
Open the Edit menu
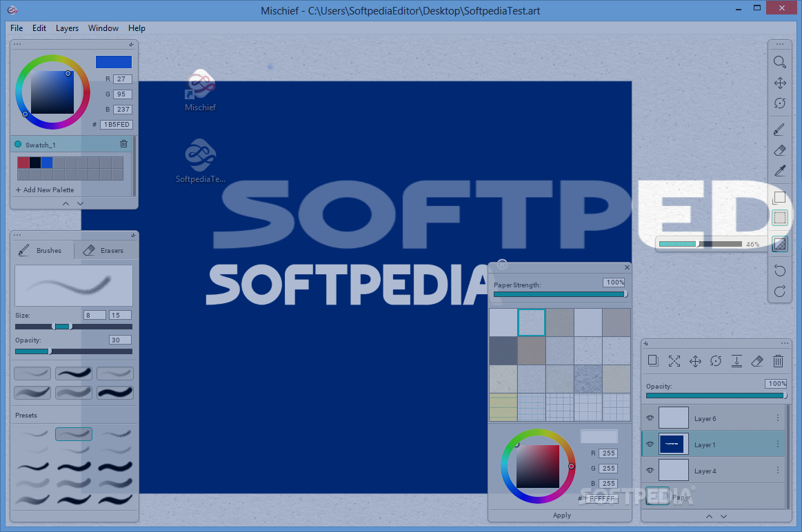(x=39, y=28)
